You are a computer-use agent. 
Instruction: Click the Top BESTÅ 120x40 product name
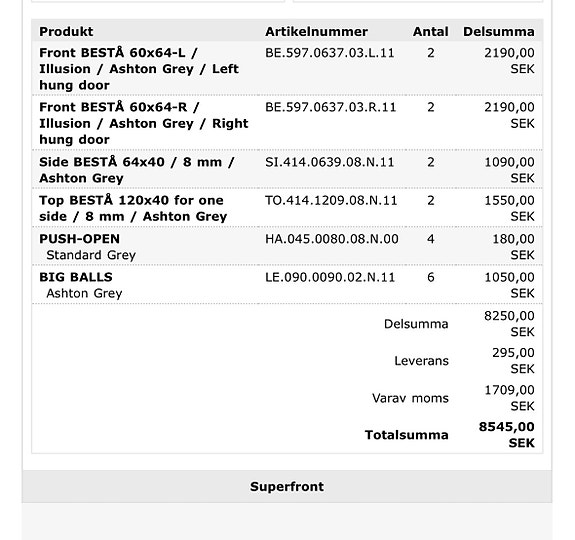133,208
